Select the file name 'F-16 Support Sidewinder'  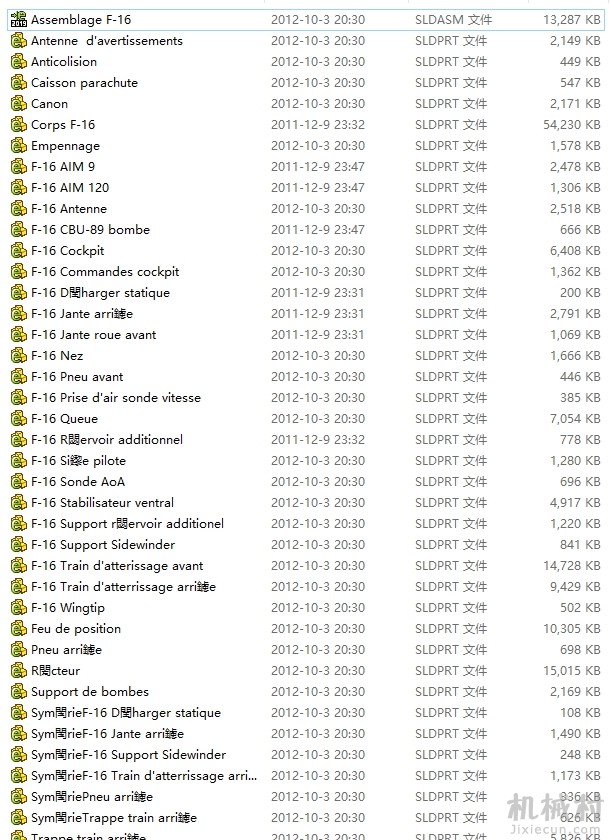tap(103, 545)
